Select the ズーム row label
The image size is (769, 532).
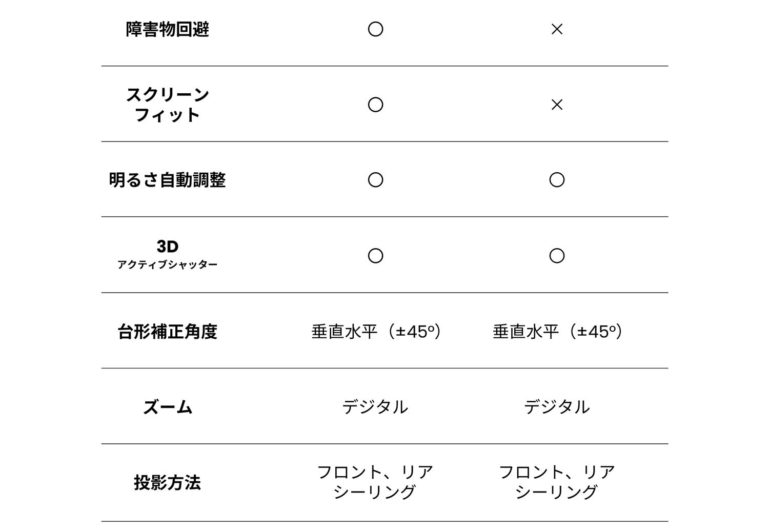pyautogui.click(x=167, y=407)
